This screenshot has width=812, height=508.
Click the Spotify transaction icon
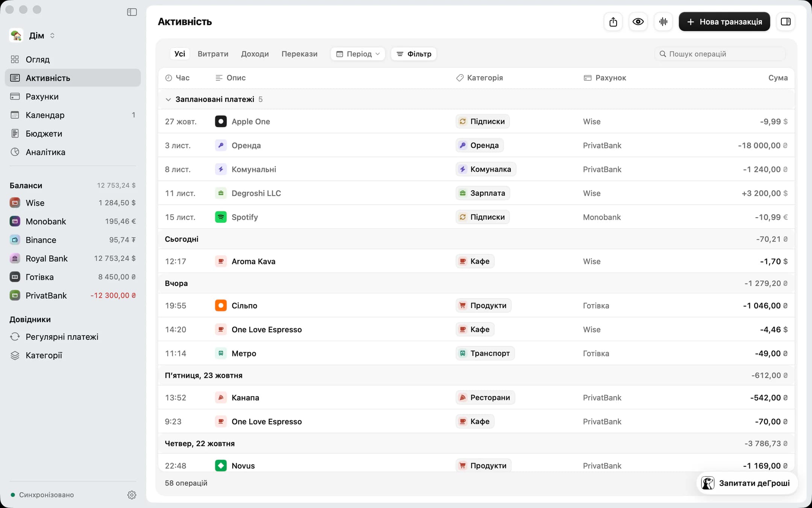click(221, 217)
